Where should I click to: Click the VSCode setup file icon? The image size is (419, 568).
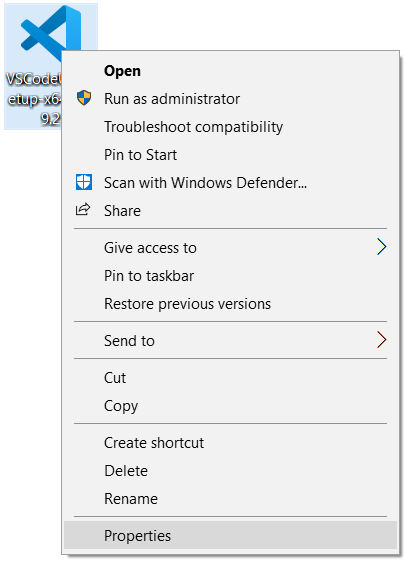click(51, 33)
